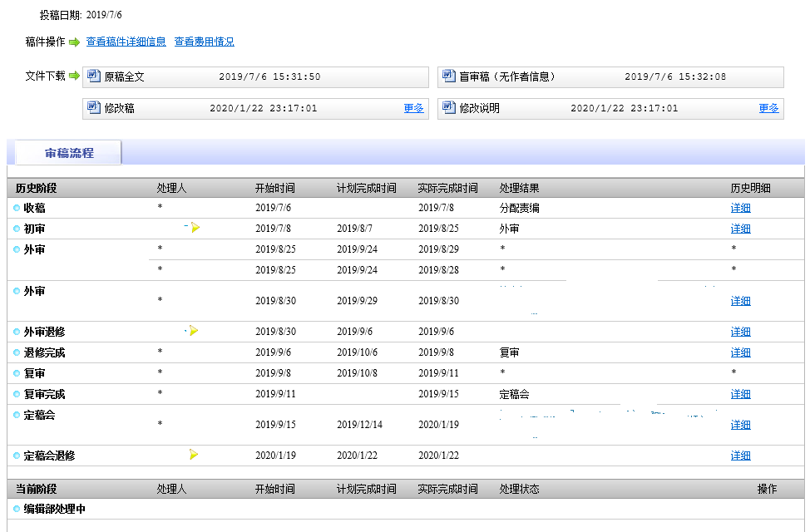Viewport: 810px width, 532px height.
Task: Open 详细 for the 定稿会 stage
Action: point(740,425)
